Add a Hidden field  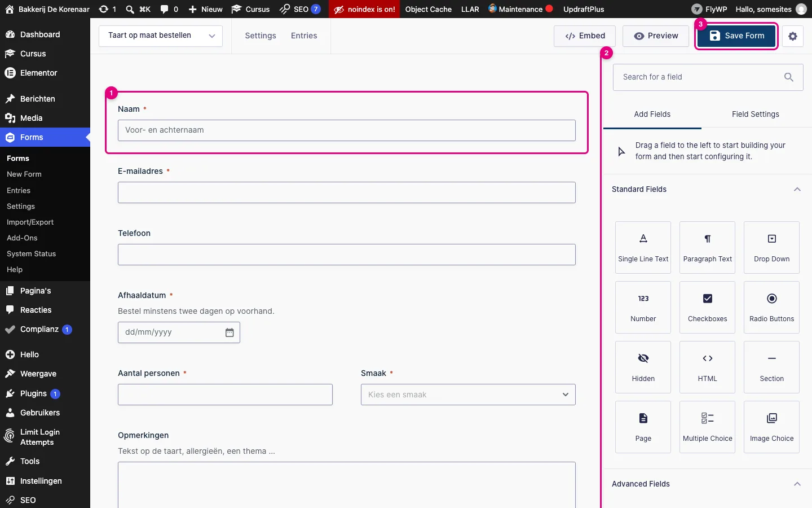643,367
